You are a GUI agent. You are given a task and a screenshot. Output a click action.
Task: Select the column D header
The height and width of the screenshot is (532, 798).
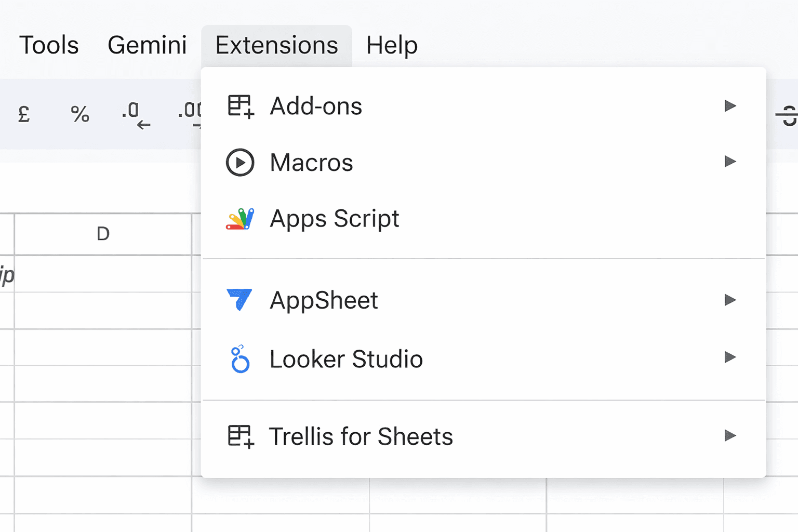tap(103, 234)
